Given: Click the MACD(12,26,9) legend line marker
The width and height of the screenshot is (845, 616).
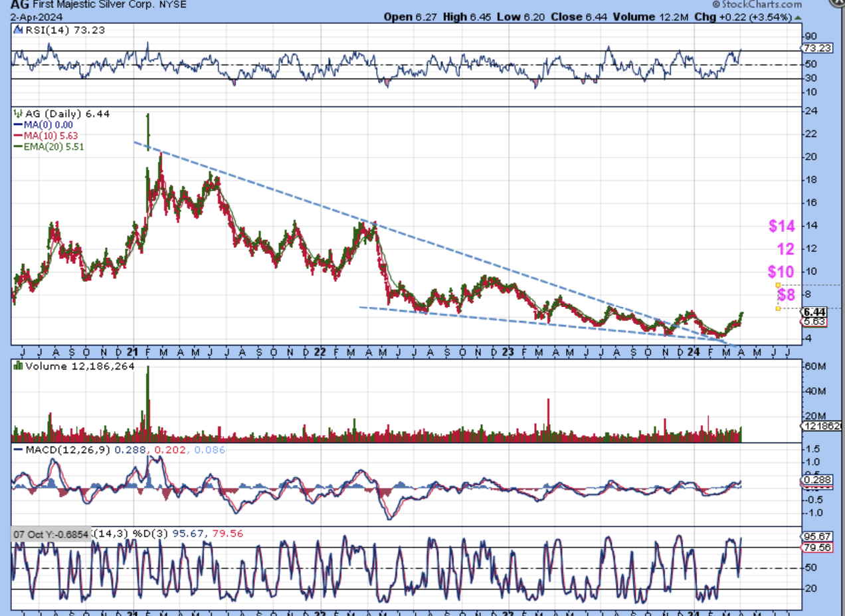Looking at the screenshot, I should click(x=17, y=450).
